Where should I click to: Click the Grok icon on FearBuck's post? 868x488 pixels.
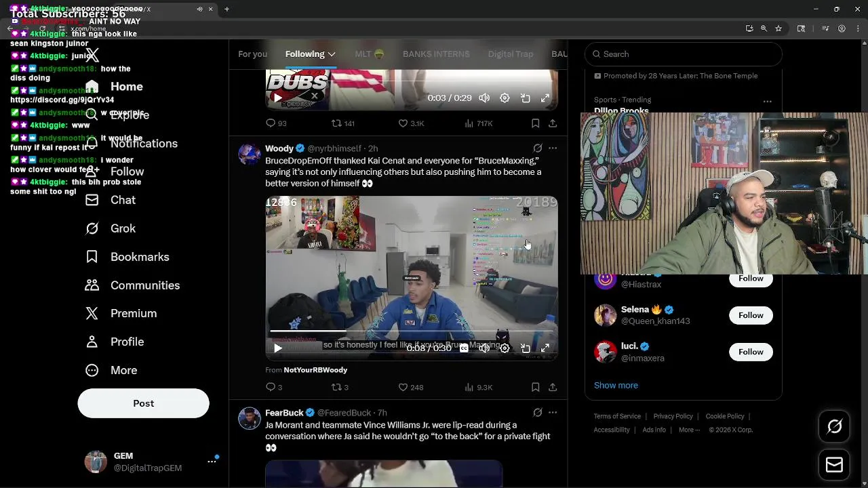click(537, 412)
